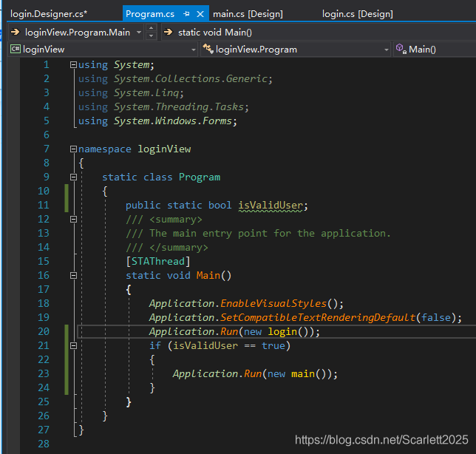Collapse the Main method block
Screen dimensions: 476x454
(73, 276)
